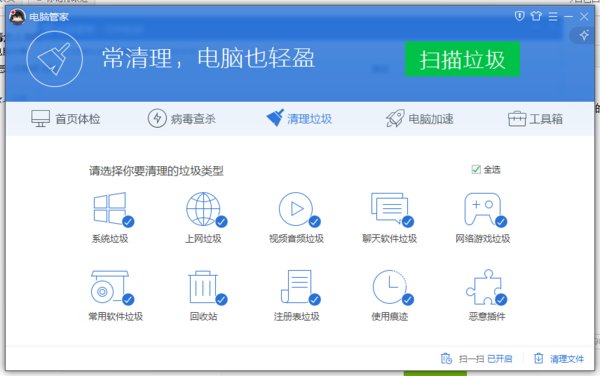Open the hamburger main menu

point(553,16)
